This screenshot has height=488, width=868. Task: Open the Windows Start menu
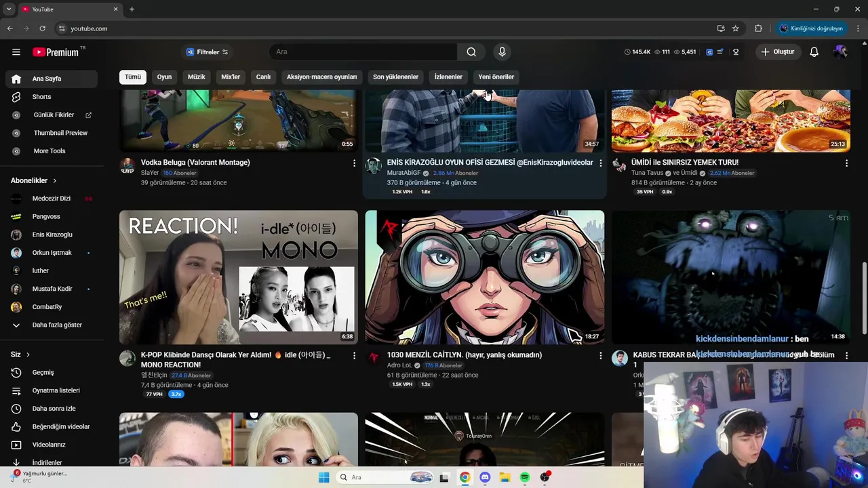[323, 477]
